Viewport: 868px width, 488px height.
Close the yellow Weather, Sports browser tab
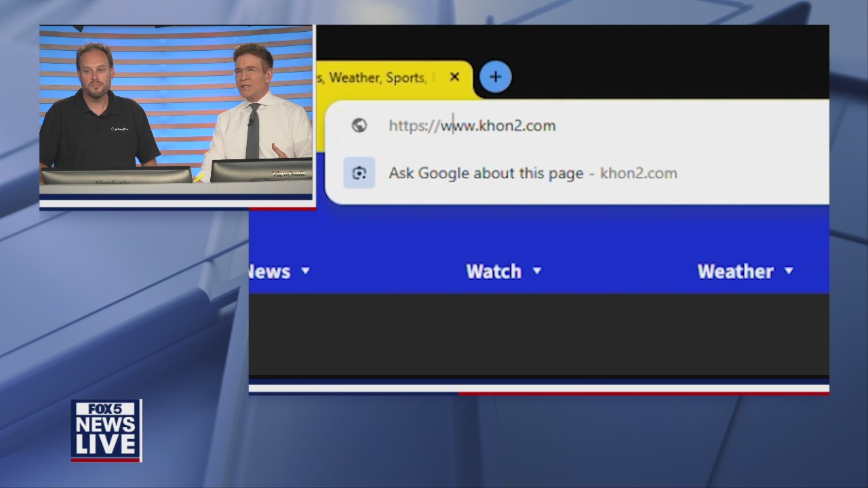(454, 77)
